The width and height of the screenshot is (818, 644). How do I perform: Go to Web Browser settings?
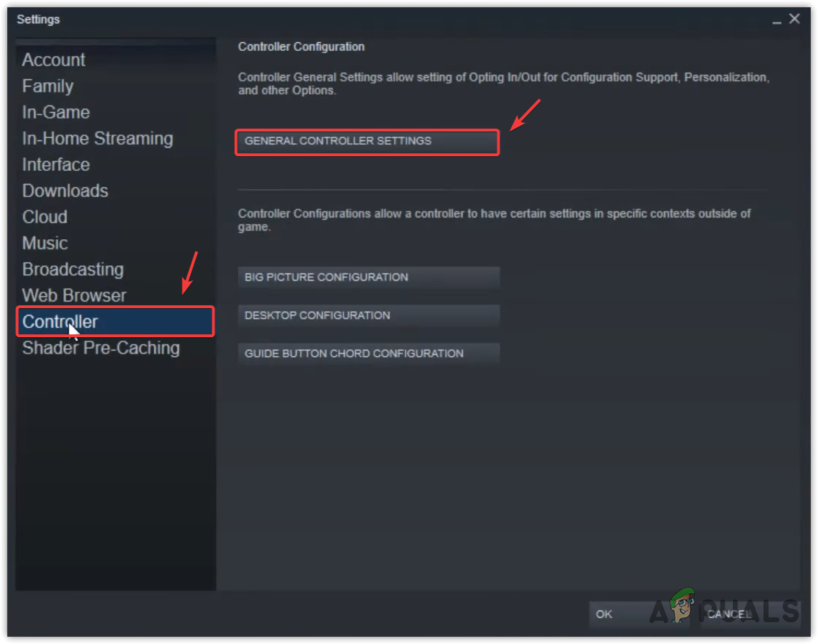coord(116,296)
